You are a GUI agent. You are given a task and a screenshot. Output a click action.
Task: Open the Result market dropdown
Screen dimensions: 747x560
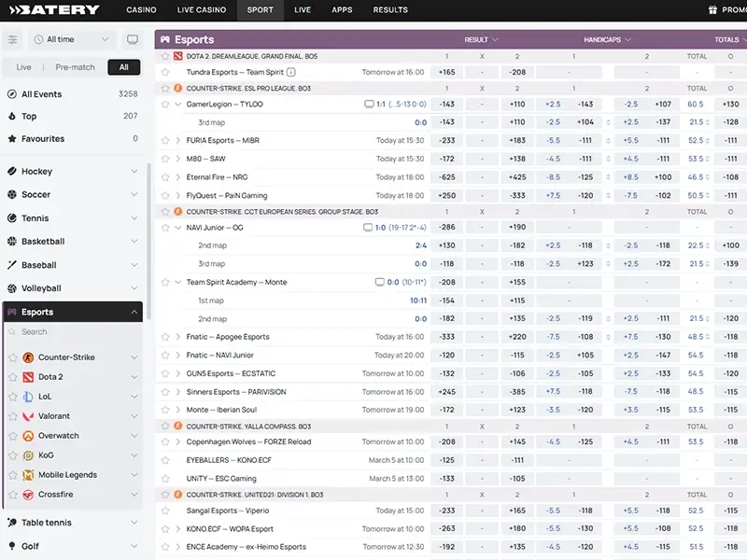[x=481, y=40]
